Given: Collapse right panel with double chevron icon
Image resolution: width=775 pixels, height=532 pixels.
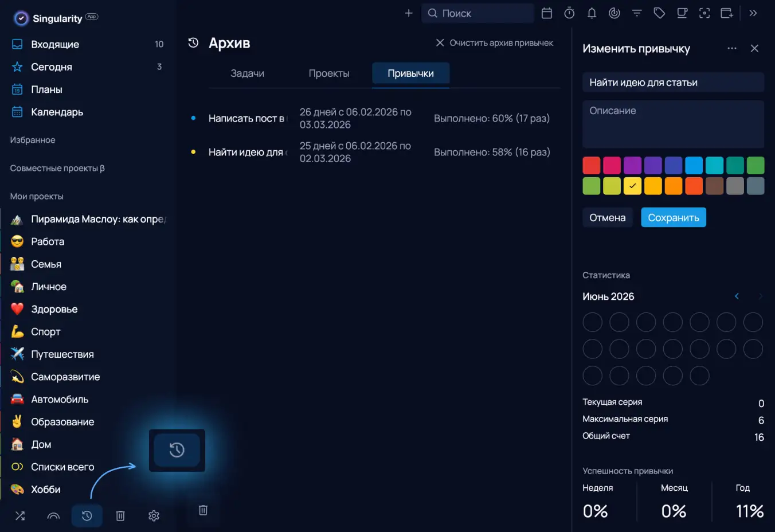Looking at the screenshot, I should pos(753,13).
